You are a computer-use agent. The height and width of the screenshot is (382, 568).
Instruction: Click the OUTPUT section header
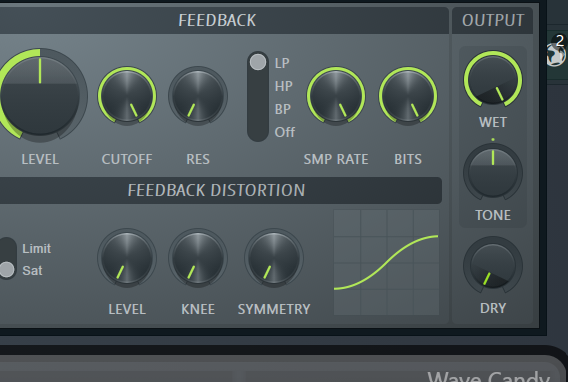493,20
